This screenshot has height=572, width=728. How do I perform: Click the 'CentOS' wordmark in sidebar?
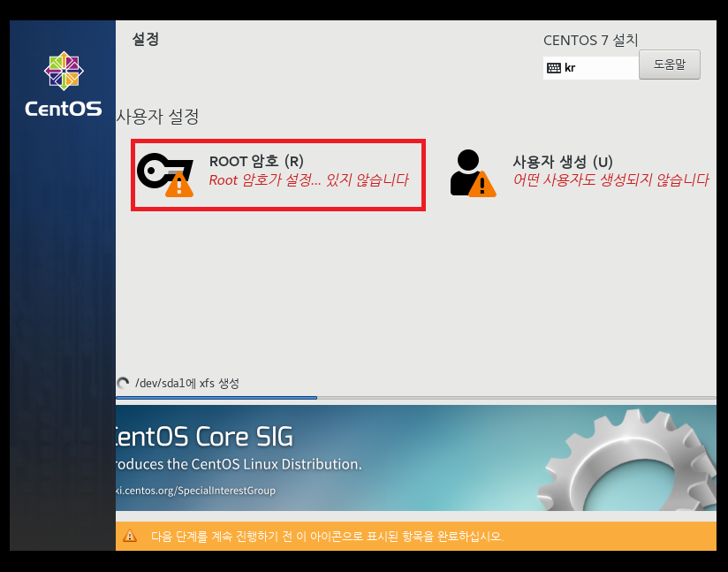click(x=63, y=109)
